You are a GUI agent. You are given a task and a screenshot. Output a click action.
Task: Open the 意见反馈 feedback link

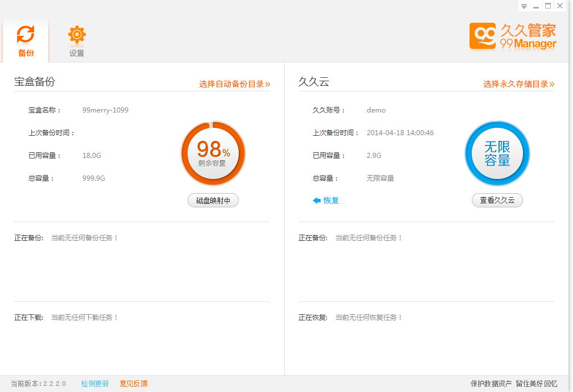[x=134, y=384]
